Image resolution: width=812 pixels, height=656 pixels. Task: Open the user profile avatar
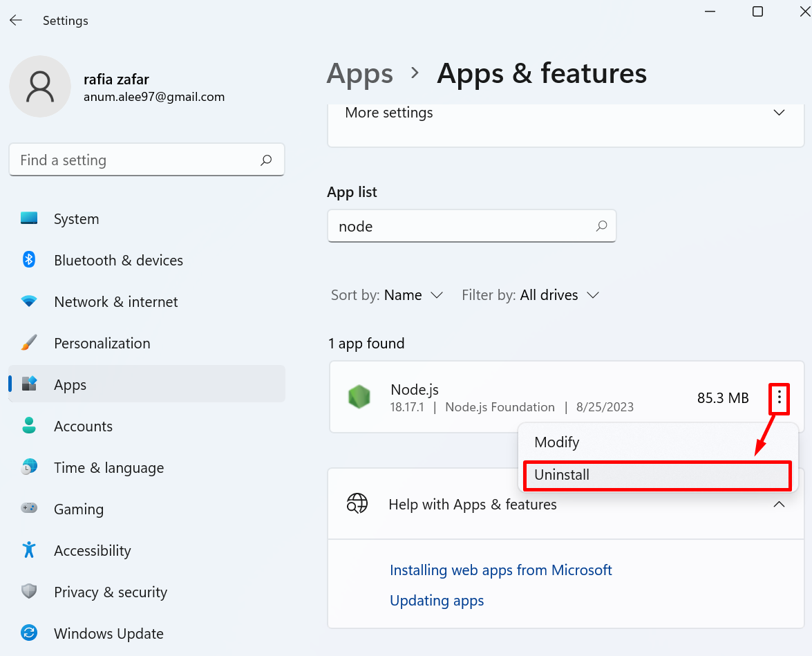tap(40, 86)
